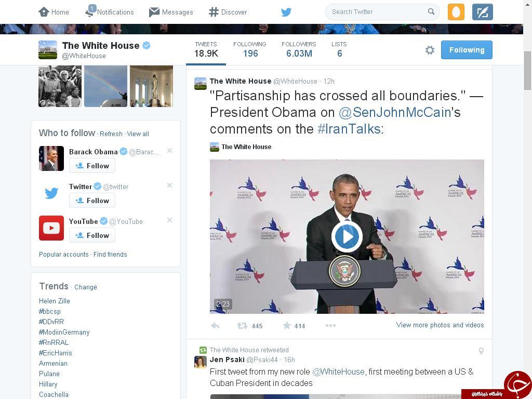The width and height of the screenshot is (532, 399).
Task: Open Messages in top navigation
Action: 171,12
